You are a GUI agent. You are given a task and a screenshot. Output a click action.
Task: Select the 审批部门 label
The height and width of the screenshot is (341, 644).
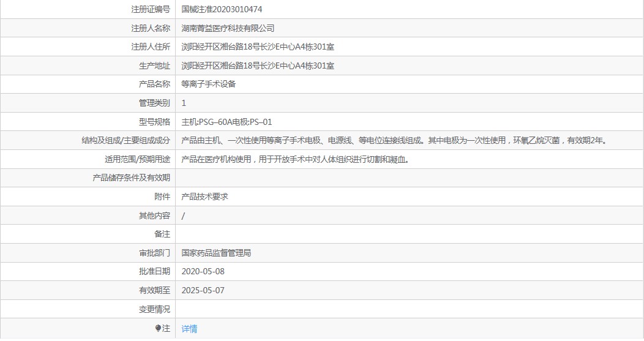[154, 253]
